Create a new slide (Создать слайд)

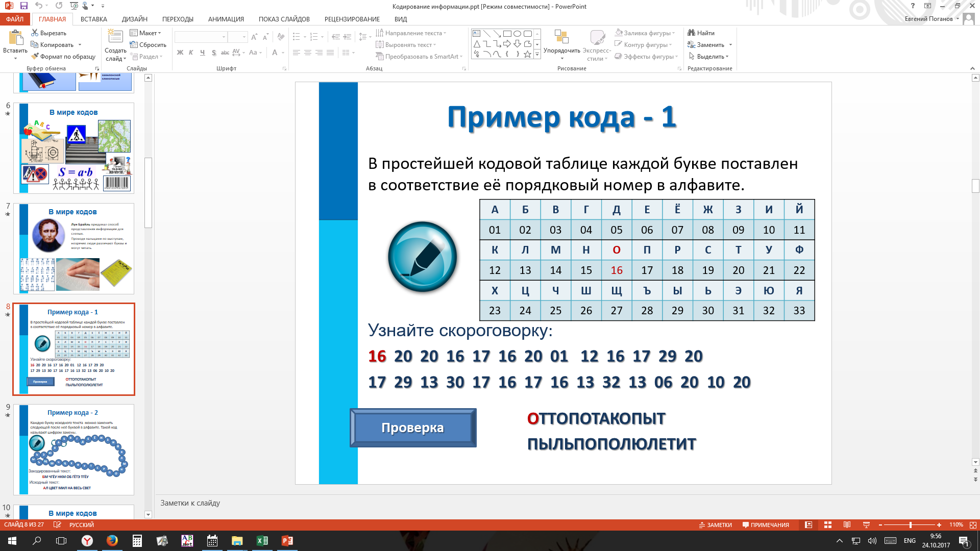coord(115,37)
